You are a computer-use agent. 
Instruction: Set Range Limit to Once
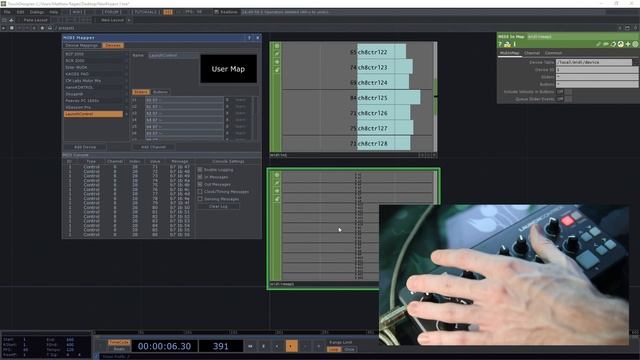click(x=349, y=349)
